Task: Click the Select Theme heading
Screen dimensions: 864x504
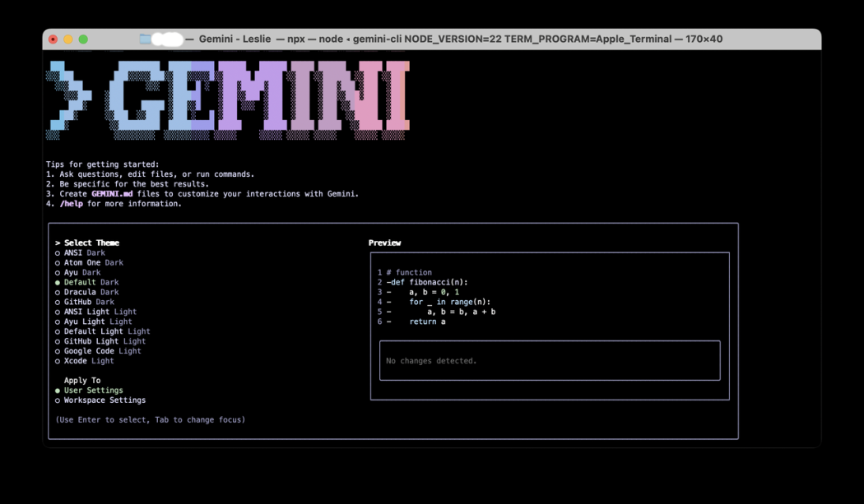Action: (x=91, y=243)
